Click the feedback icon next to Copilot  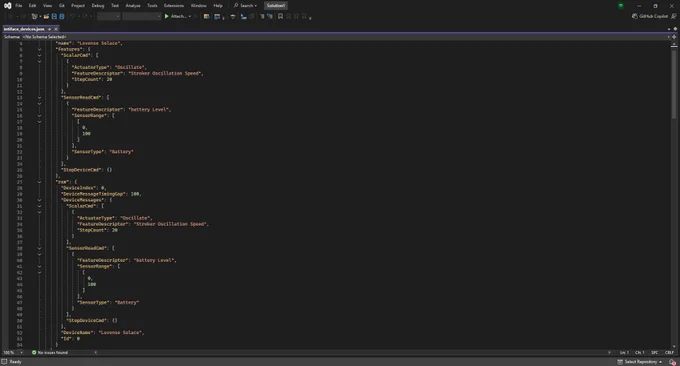(x=673, y=16)
